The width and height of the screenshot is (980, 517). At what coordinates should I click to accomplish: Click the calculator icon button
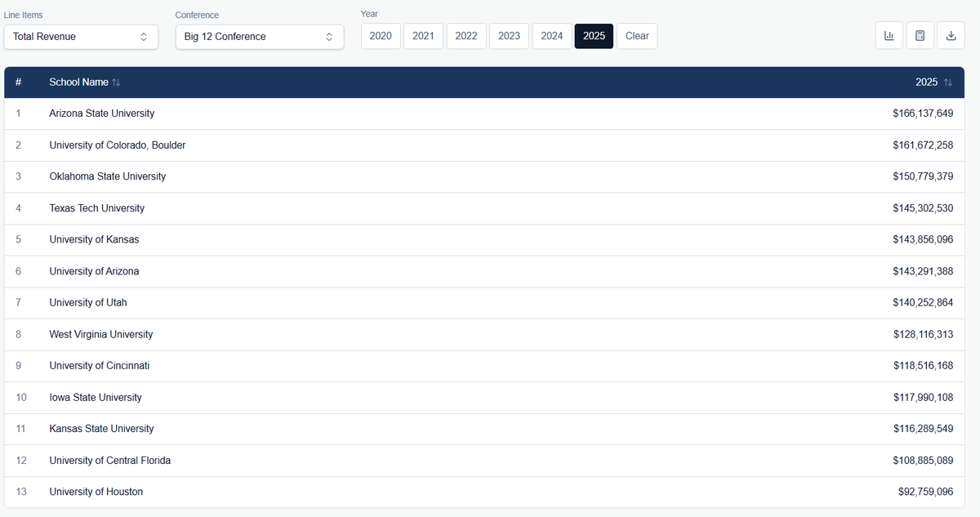(x=920, y=36)
